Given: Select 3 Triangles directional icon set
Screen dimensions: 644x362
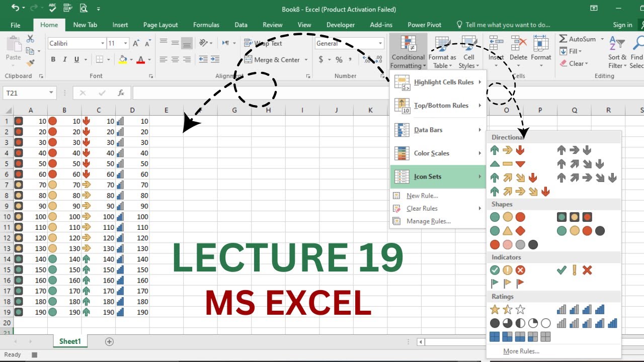Looking at the screenshot, I should 508,163.
